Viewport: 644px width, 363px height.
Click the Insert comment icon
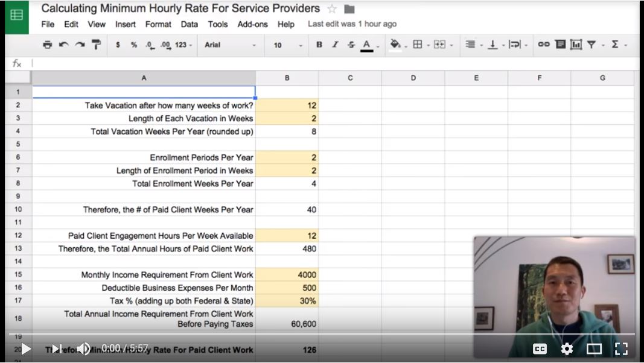(561, 45)
